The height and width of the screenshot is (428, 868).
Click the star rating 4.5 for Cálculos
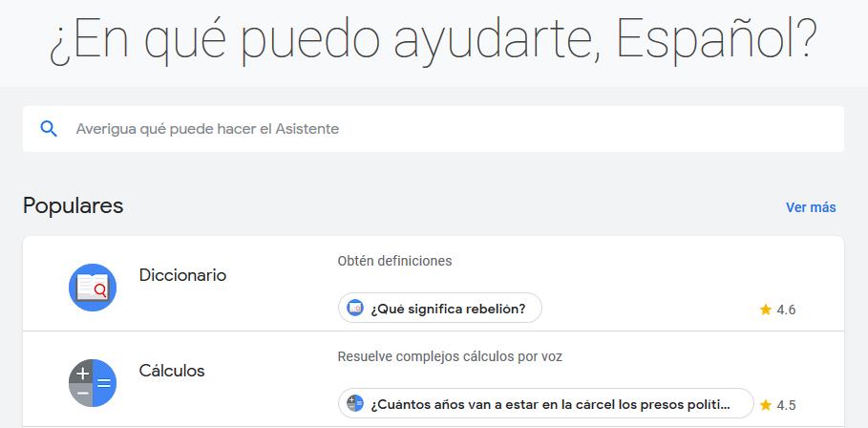(x=778, y=405)
